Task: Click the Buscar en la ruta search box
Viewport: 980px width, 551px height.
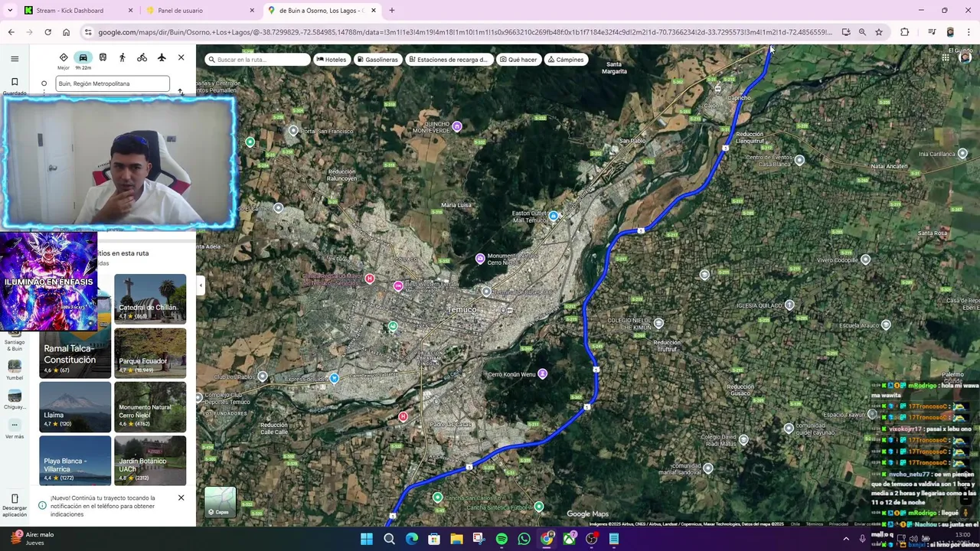Action: (x=257, y=59)
